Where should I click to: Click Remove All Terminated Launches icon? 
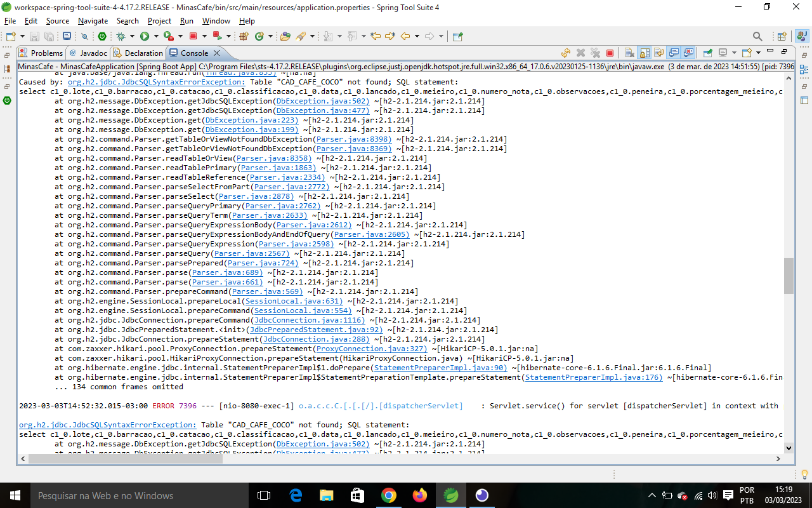[x=595, y=53]
